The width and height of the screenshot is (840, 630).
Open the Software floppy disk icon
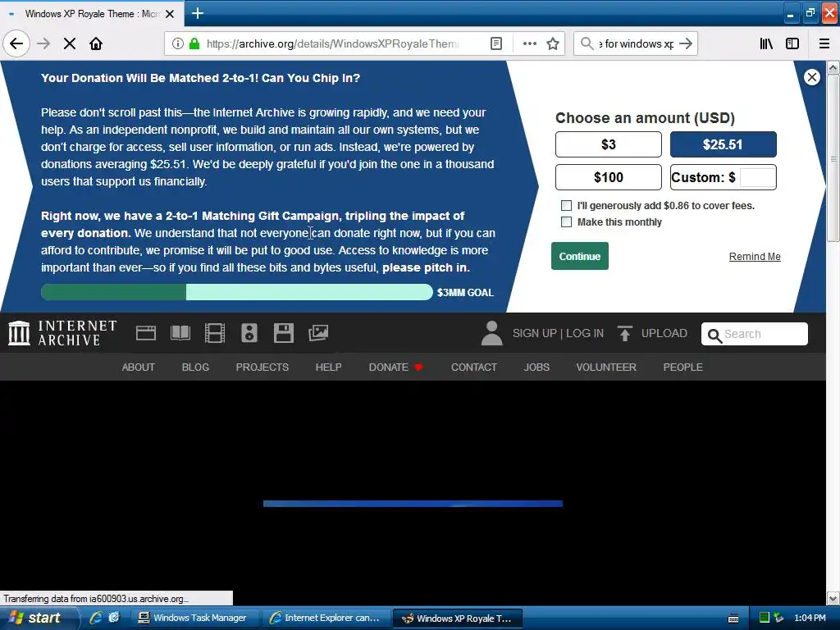click(283, 333)
